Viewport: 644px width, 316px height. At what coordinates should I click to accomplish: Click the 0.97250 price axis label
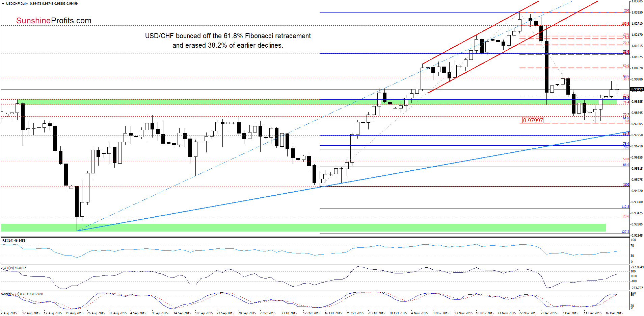637,135
